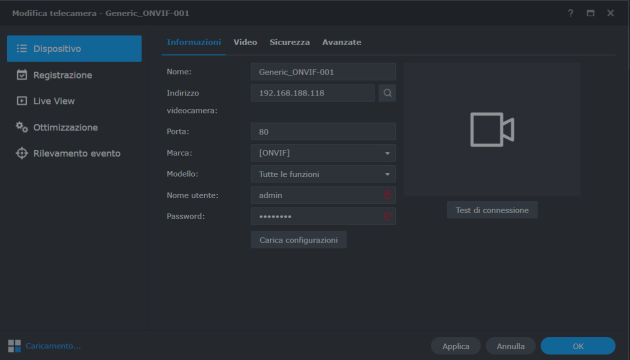
Task: Switch to the Video tab
Action: (245, 42)
